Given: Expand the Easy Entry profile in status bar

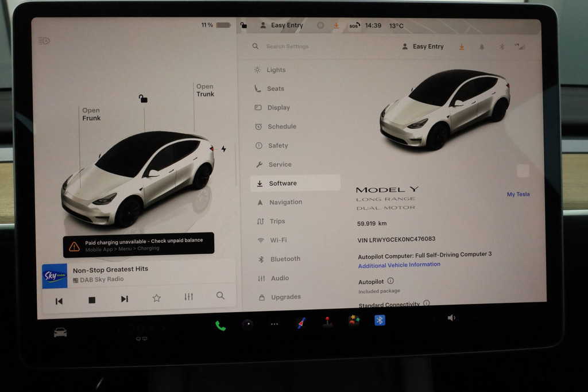Looking at the screenshot, I should point(281,25).
